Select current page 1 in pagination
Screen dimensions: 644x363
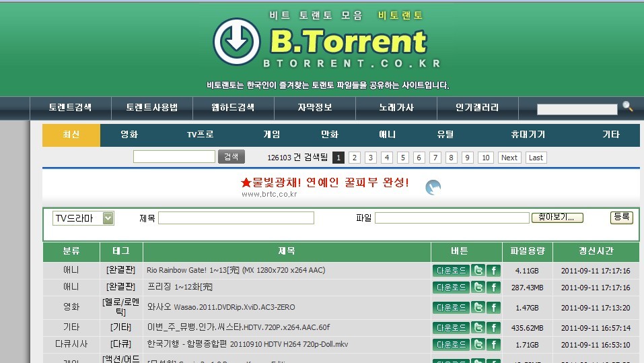pos(338,158)
